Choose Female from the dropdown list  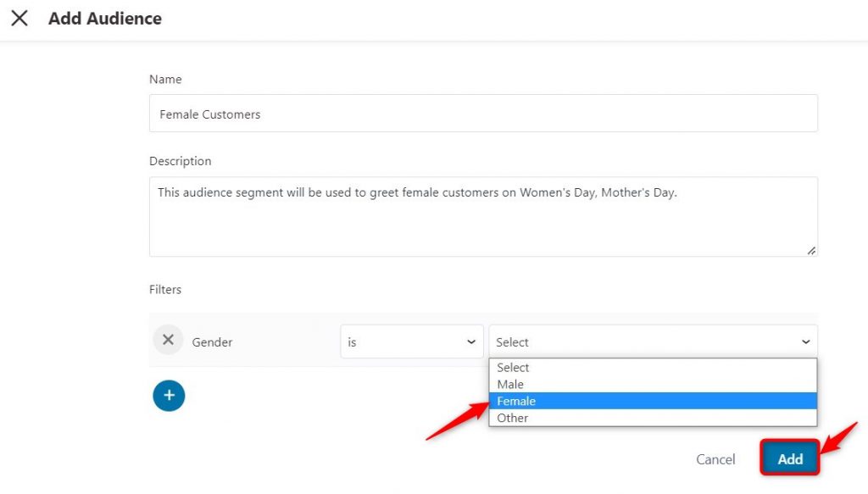654,401
